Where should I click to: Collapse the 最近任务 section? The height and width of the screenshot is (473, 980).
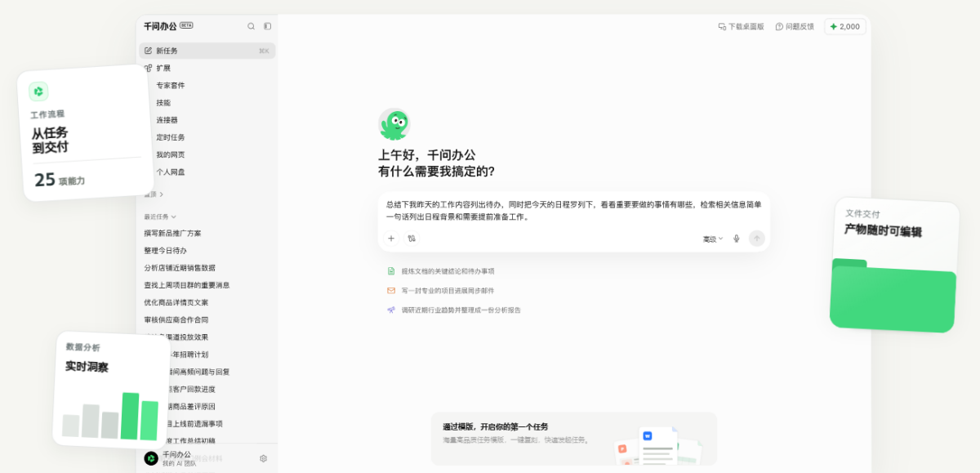159,216
